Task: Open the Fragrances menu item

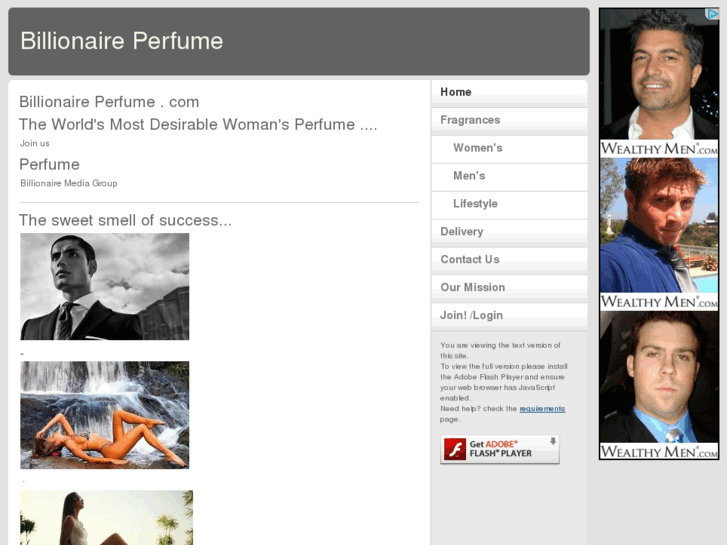Action: point(509,120)
